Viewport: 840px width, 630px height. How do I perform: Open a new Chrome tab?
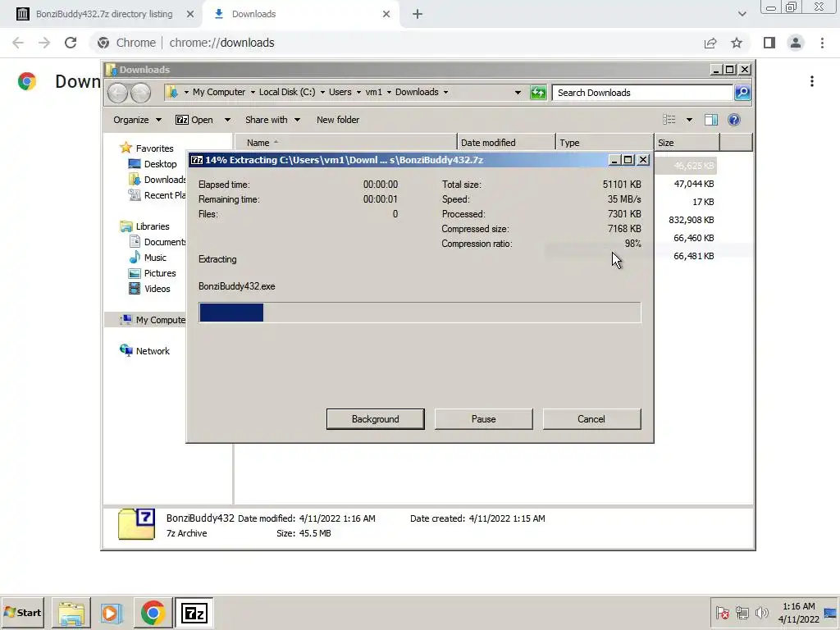(418, 14)
